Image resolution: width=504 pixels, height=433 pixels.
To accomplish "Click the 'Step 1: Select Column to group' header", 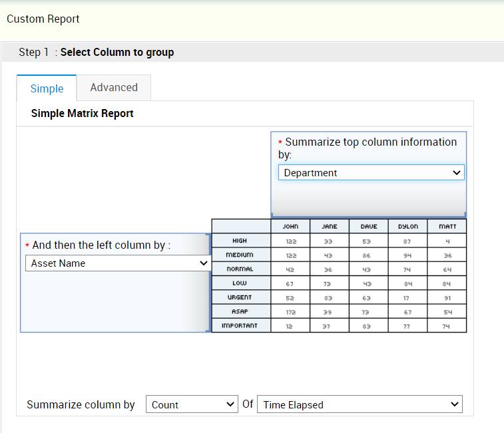I will point(97,53).
